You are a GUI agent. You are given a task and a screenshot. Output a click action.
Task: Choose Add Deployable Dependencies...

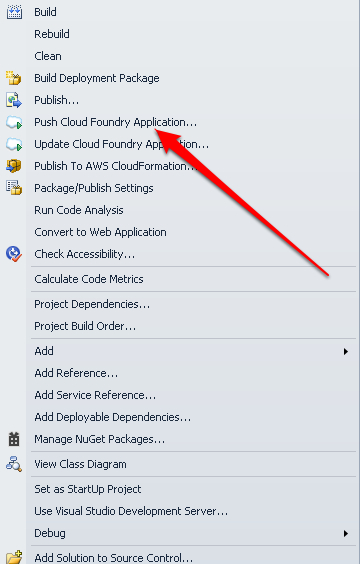[113, 417]
